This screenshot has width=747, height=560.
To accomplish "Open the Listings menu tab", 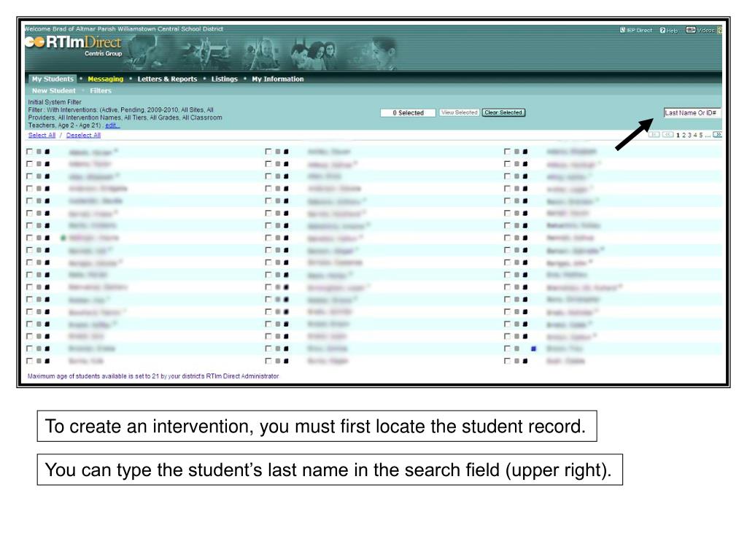I will pyautogui.click(x=224, y=79).
